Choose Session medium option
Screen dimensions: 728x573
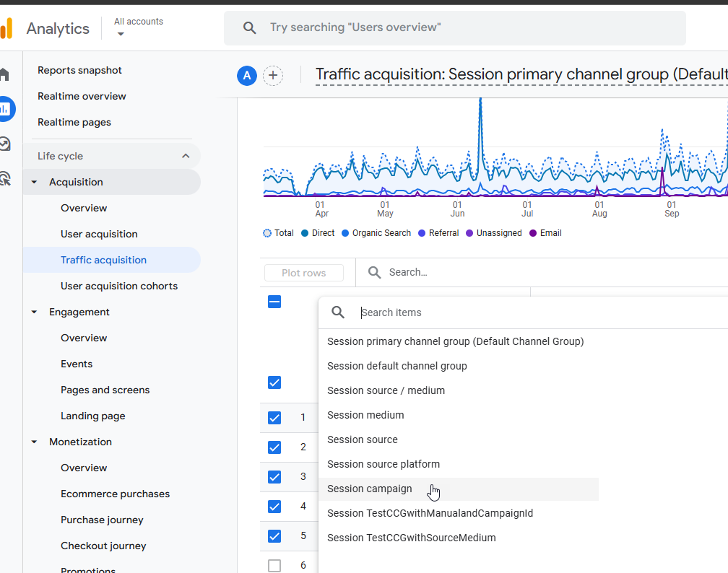(365, 415)
